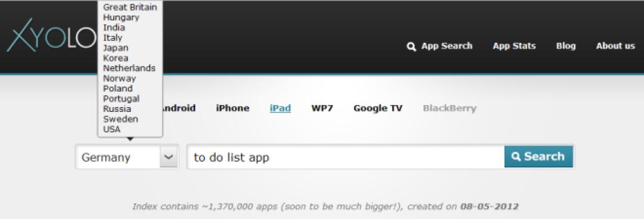Collapse the Germany country dropdown arrow
Viewport: 644px width, 219px height.
coord(169,157)
